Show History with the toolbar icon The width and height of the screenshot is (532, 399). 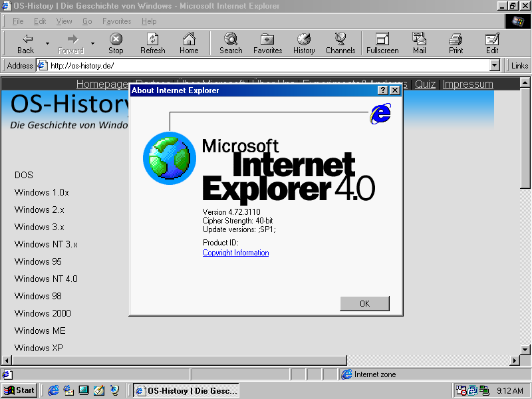point(304,39)
